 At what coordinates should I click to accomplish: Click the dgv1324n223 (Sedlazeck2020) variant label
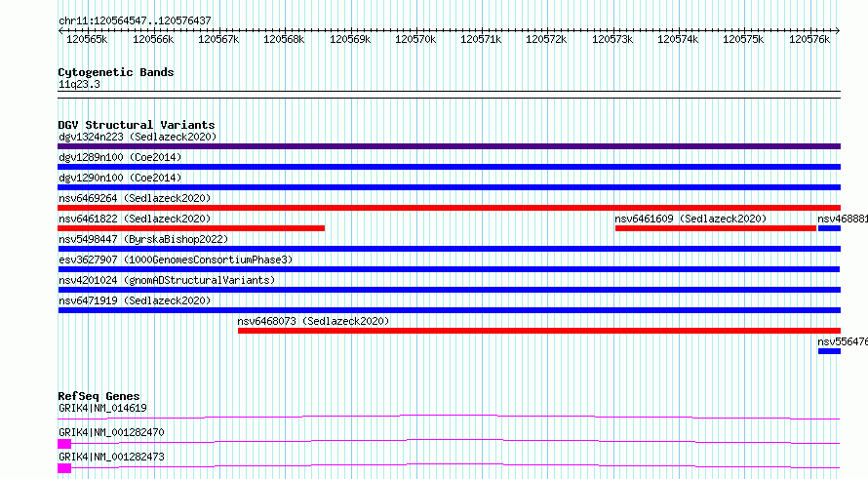click(x=138, y=137)
